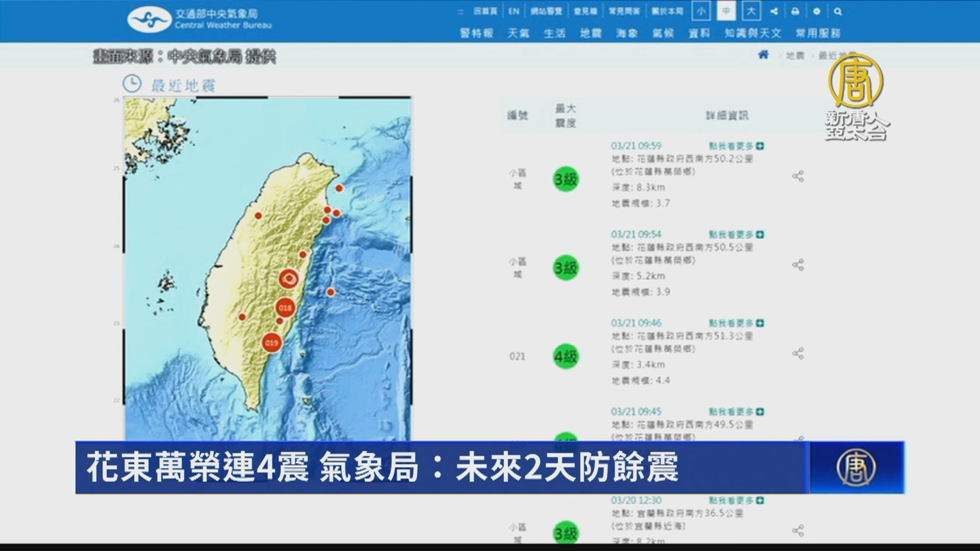Select small font size 小
The width and height of the screenshot is (980, 551).
pos(701,11)
